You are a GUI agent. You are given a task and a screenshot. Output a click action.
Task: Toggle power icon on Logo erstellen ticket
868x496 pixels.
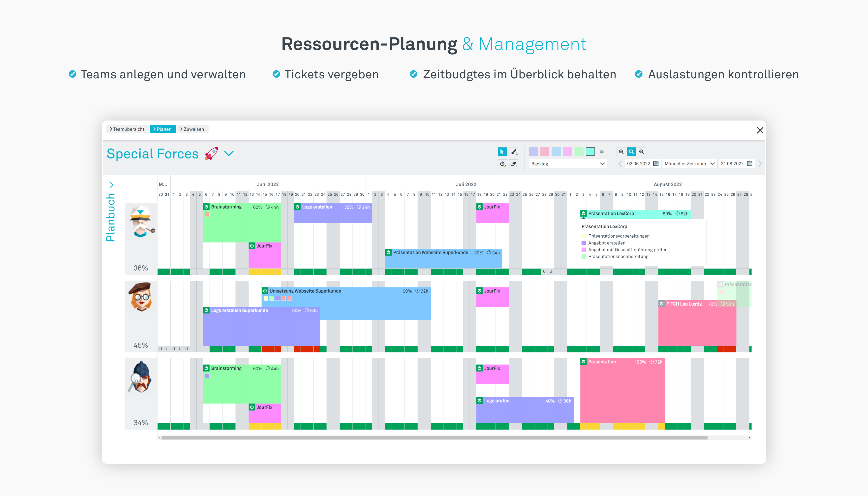[x=297, y=207]
